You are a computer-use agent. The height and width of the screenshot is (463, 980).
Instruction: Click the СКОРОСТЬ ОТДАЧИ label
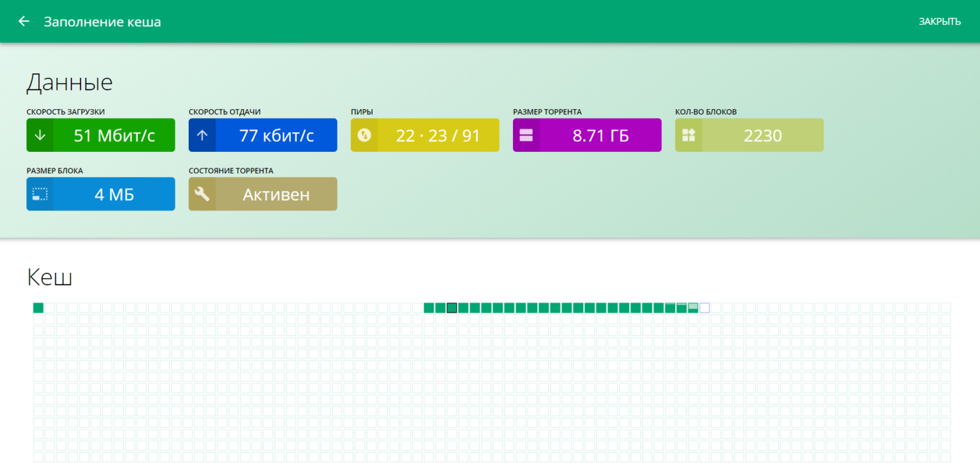point(225,112)
